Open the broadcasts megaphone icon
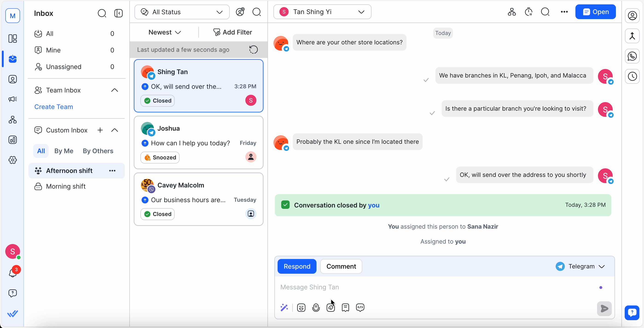The image size is (644, 328). tap(12, 99)
